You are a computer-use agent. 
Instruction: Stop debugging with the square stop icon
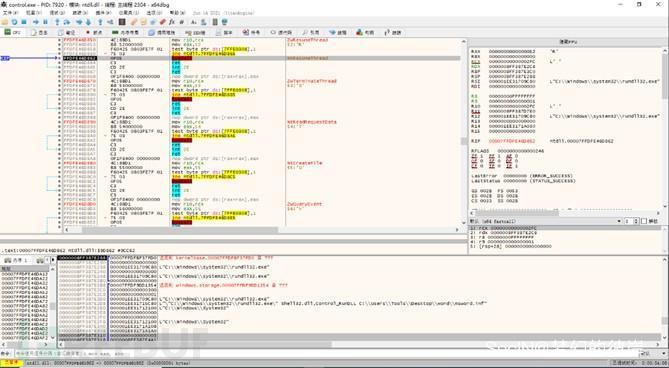pos(24,22)
